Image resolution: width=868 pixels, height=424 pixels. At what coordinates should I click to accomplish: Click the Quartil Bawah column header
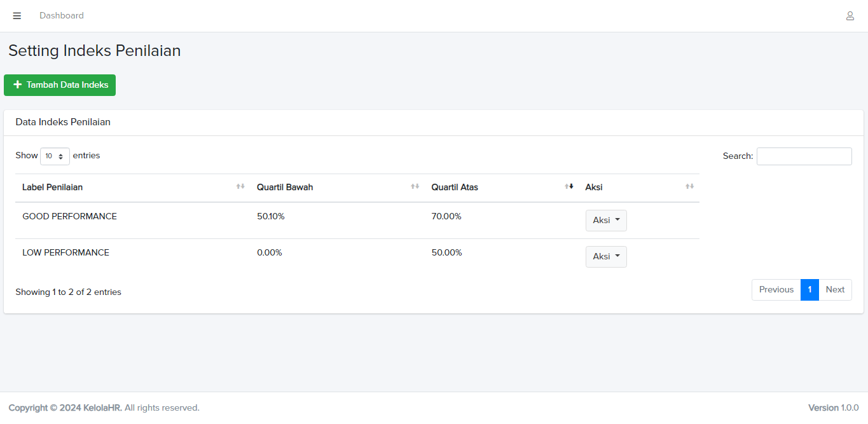point(285,188)
